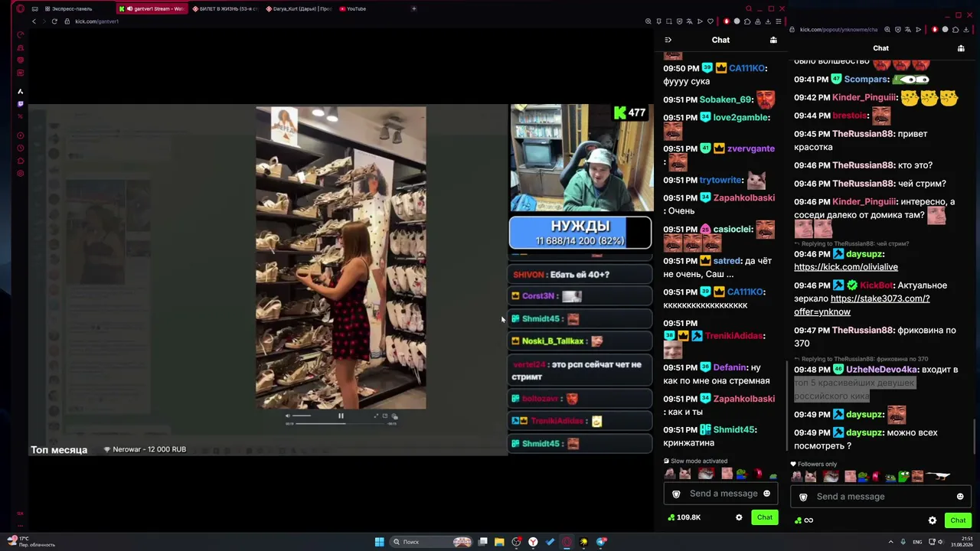Open the Easy Setup menu icon
Image resolution: width=980 pixels, height=551 pixels.
point(779,21)
